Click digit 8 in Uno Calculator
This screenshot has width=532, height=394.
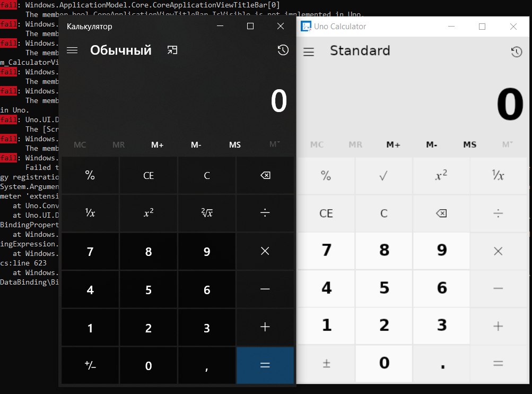coord(383,250)
